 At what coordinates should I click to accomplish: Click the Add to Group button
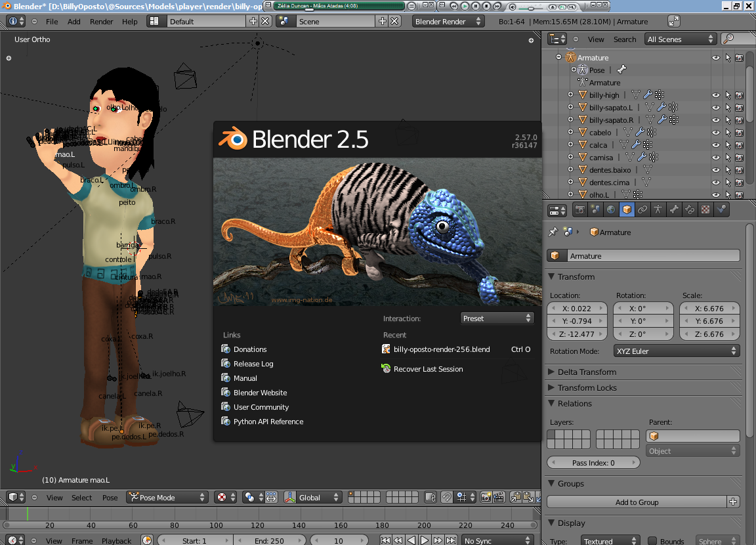click(x=637, y=502)
